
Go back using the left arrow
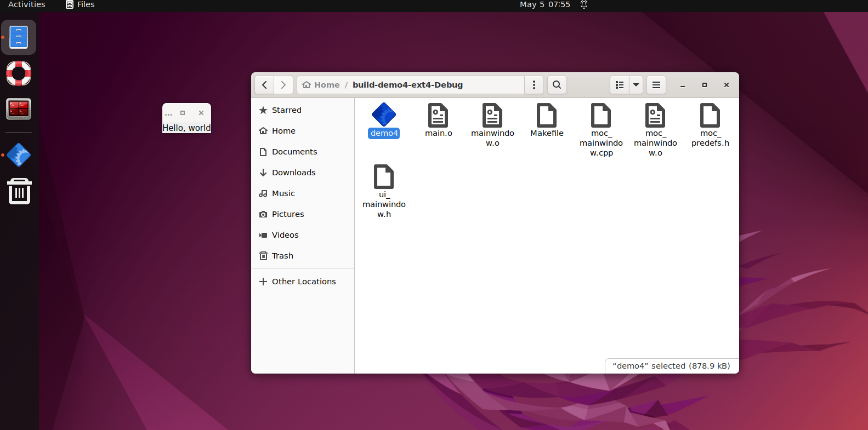click(264, 85)
